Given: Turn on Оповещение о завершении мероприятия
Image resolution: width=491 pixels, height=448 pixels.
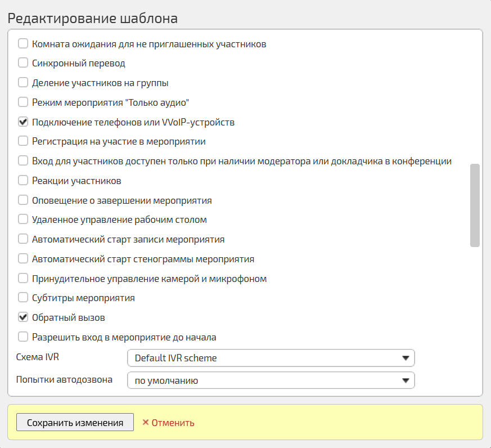Looking at the screenshot, I should click(x=23, y=200).
